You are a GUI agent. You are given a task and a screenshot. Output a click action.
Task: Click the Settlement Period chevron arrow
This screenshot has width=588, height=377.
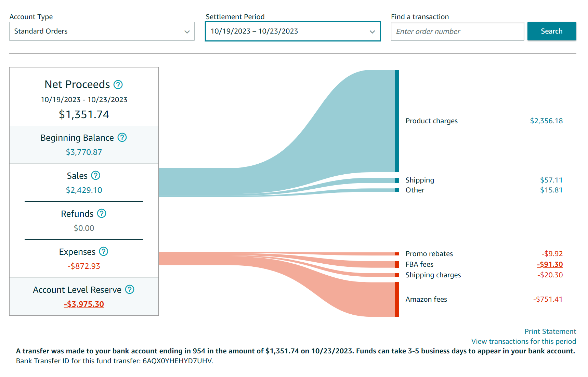point(372,32)
